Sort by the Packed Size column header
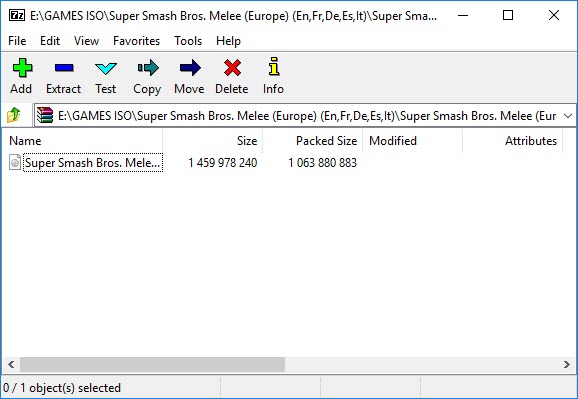Screen dimensions: 578x399 313,141
